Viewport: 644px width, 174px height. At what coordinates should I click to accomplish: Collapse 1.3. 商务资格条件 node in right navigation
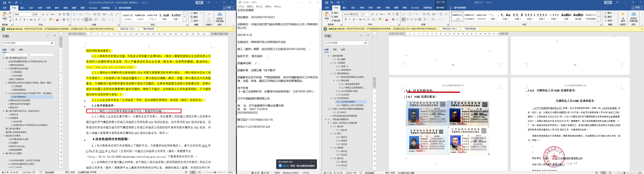coord(331,74)
